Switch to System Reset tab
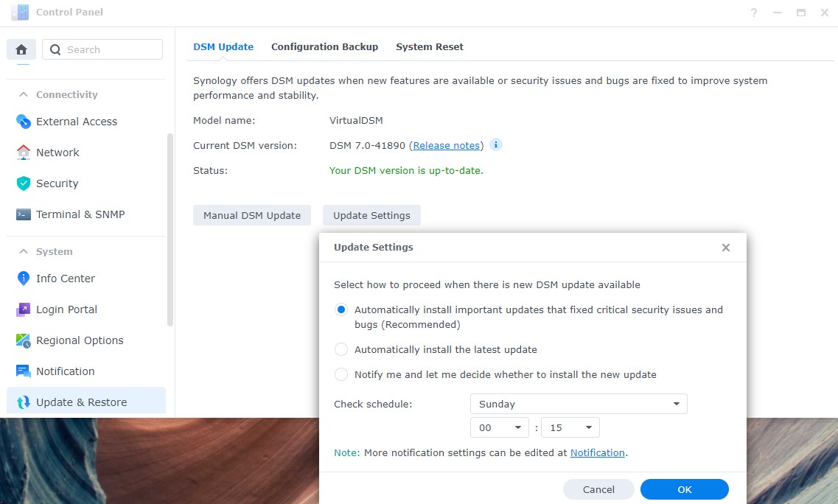 pyautogui.click(x=429, y=47)
